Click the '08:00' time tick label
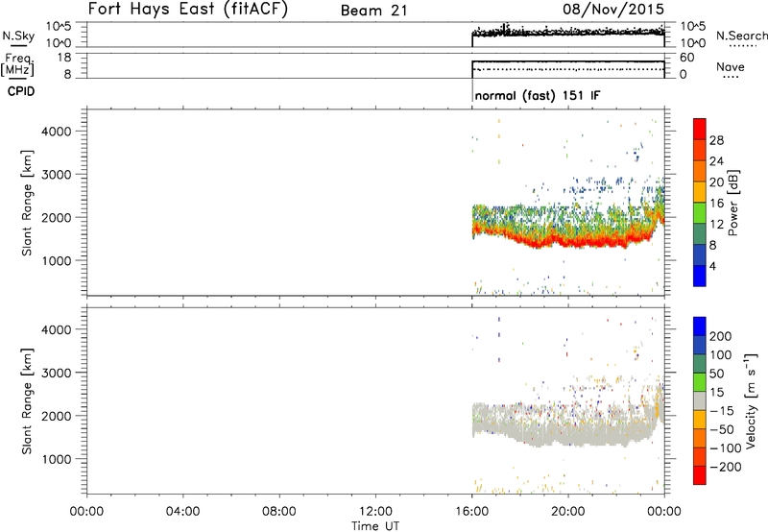The height and width of the screenshot is (532, 768). (x=279, y=512)
